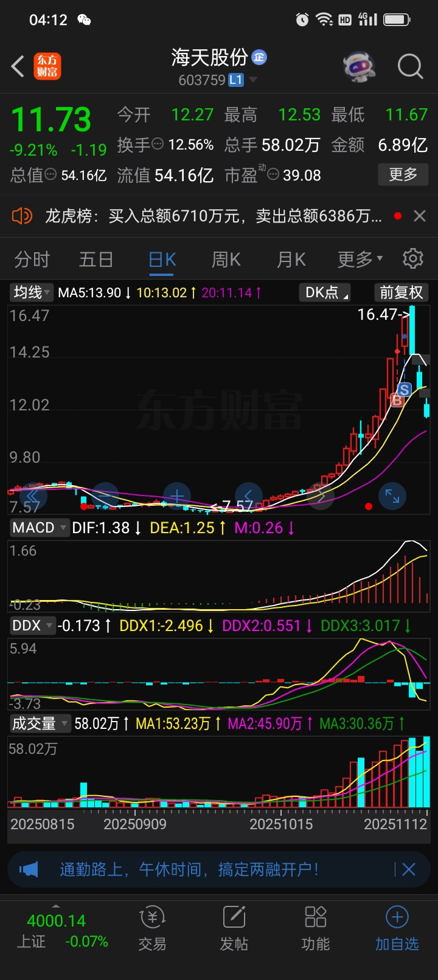This screenshot has width=438, height=980.
Task: Tap the WeChat status bar icon
Action: (x=84, y=20)
